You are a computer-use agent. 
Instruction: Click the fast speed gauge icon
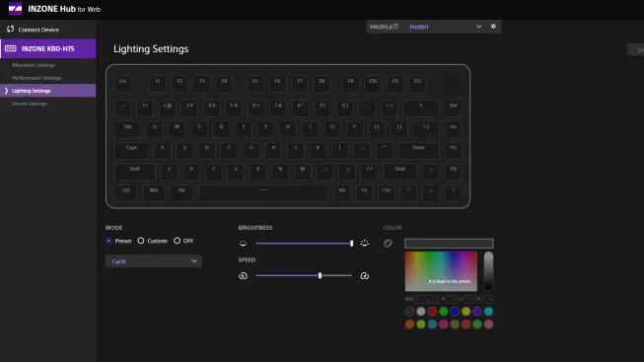click(x=364, y=276)
